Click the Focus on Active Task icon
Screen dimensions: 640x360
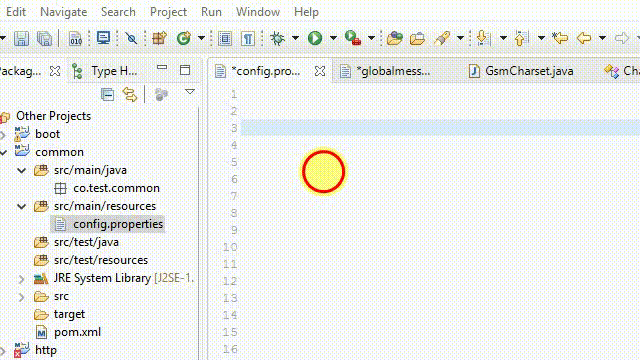coord(161,95)
